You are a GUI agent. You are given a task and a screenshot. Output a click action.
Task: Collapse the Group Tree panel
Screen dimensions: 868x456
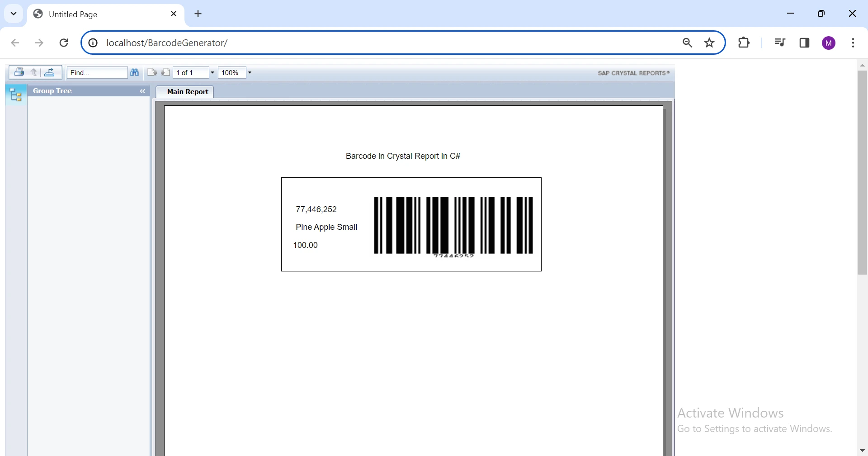point(142,91)
